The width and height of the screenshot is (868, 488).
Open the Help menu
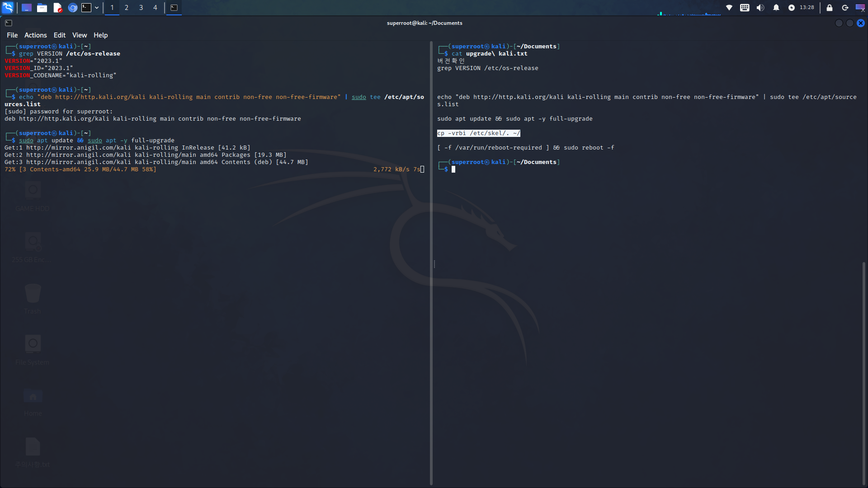click(x=100, y=35)
